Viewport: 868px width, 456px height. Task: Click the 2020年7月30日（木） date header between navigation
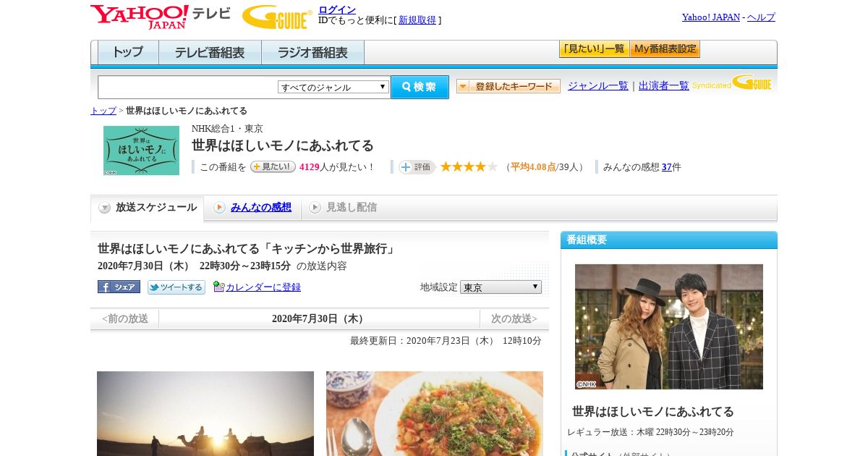[319, 318]
